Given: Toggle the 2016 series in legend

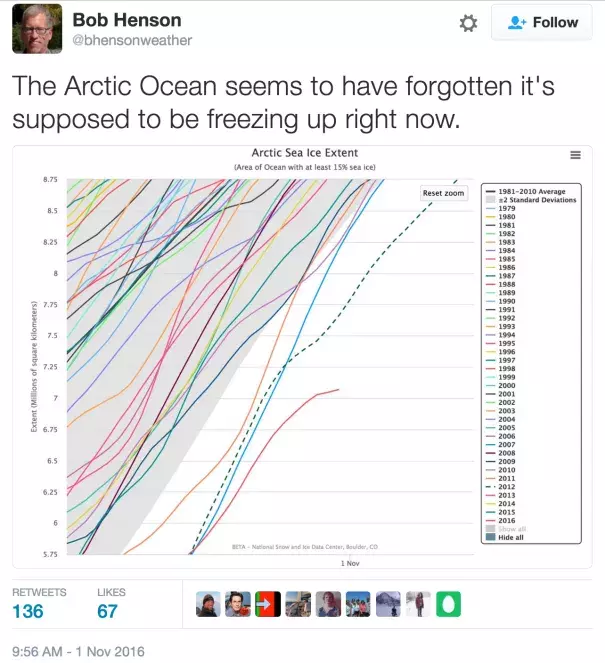Looking at the screenshot, I should pyautogui.click(x=500, y=521).
